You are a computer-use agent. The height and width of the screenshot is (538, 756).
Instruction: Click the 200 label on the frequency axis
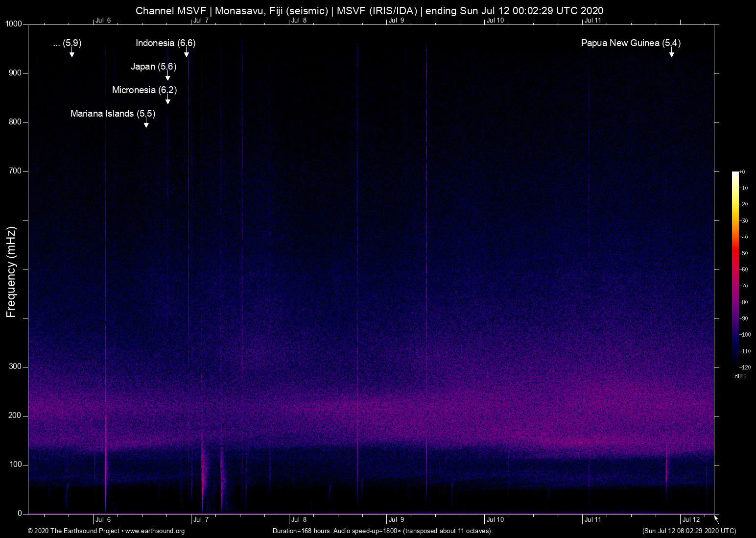pos(16,416)
